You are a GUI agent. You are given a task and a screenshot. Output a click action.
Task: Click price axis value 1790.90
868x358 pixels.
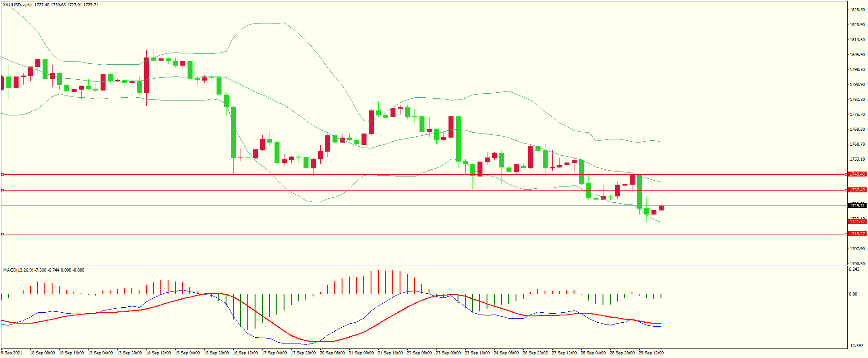click(x=857, y=85)
